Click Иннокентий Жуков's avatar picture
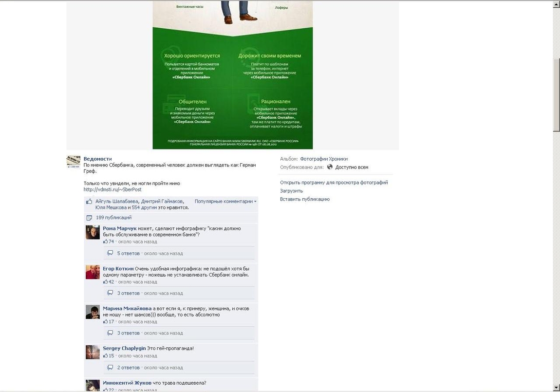The height and width of the screenshot is (392, 560). click(x=93, y=386)
